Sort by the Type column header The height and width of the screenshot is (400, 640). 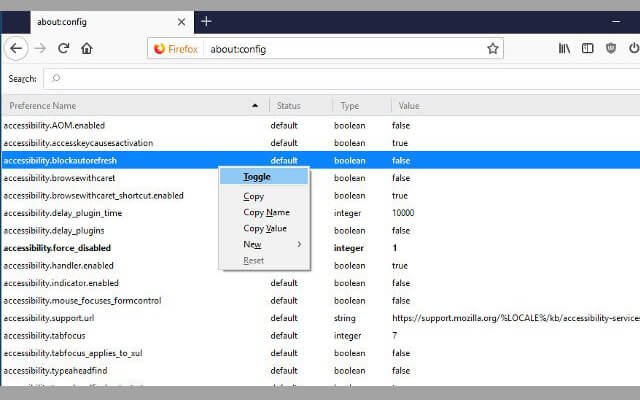[362, 106]
